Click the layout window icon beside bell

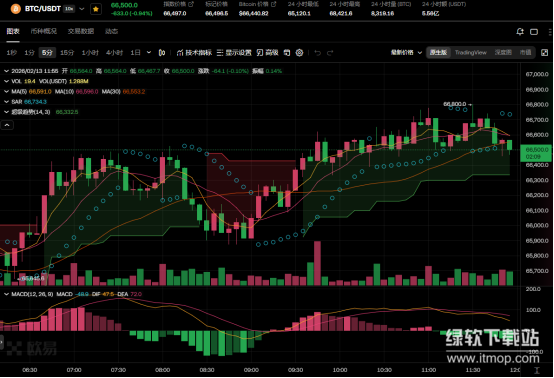534,32
